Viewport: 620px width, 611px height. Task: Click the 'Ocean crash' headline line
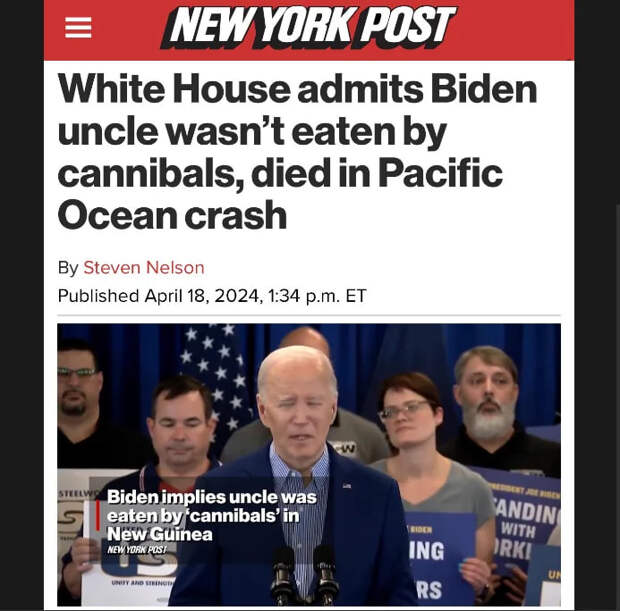tap(172, 215)
